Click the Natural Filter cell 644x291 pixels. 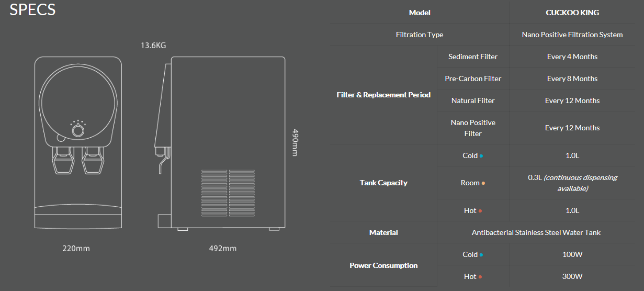[473, 100]
